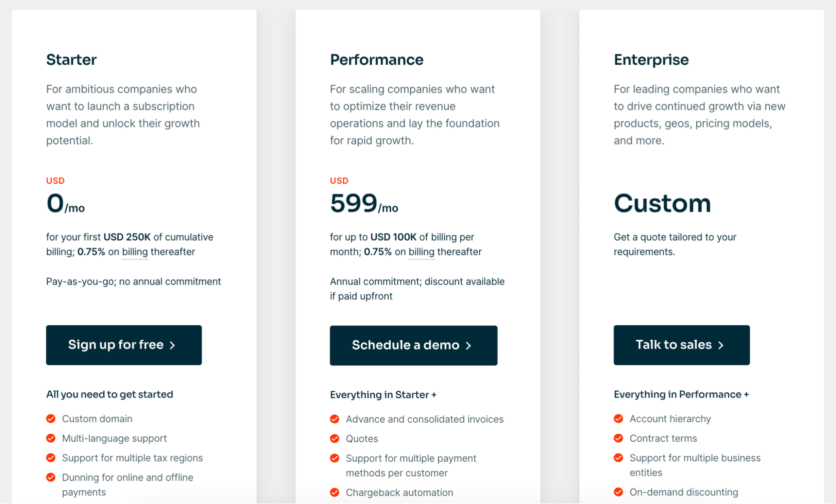Click the Enterprise plan heading

pos(651,60)
